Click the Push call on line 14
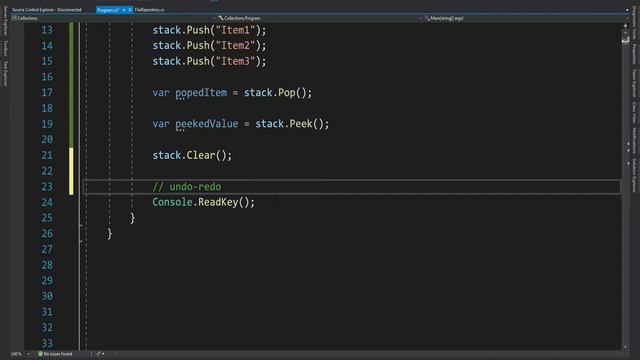Viewport: 640px width, 360px height. 198,46
